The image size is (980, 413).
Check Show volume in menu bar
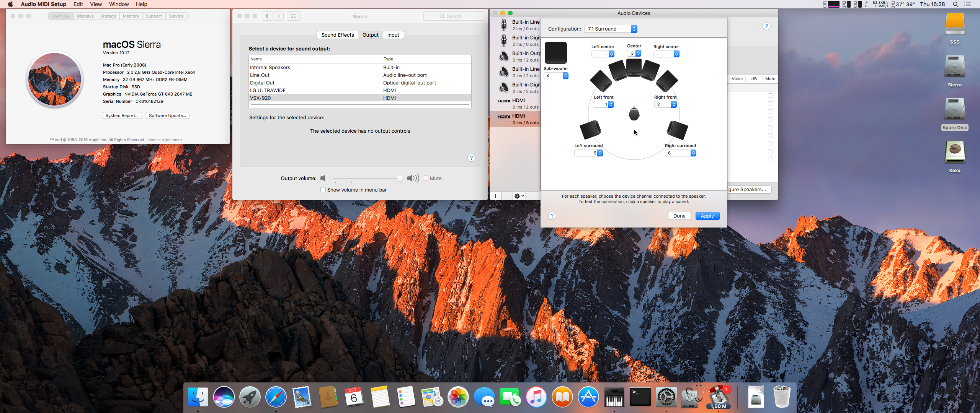point(323,190)
